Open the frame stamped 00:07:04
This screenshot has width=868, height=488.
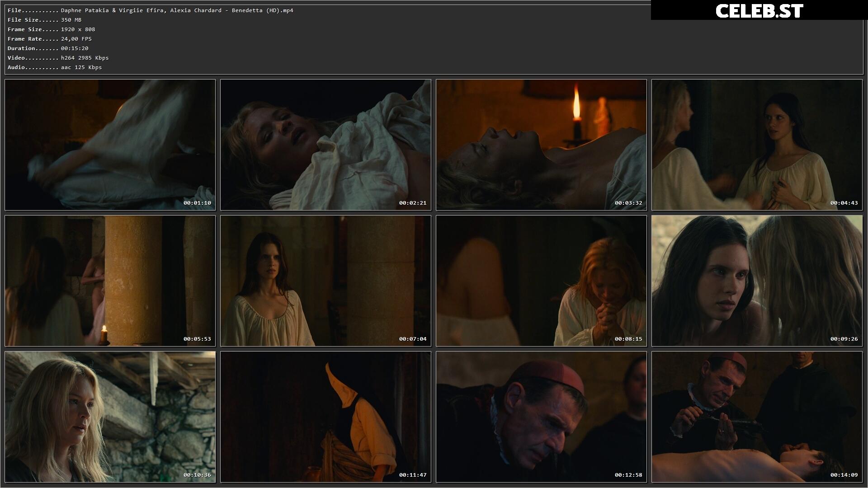[325, 281]
